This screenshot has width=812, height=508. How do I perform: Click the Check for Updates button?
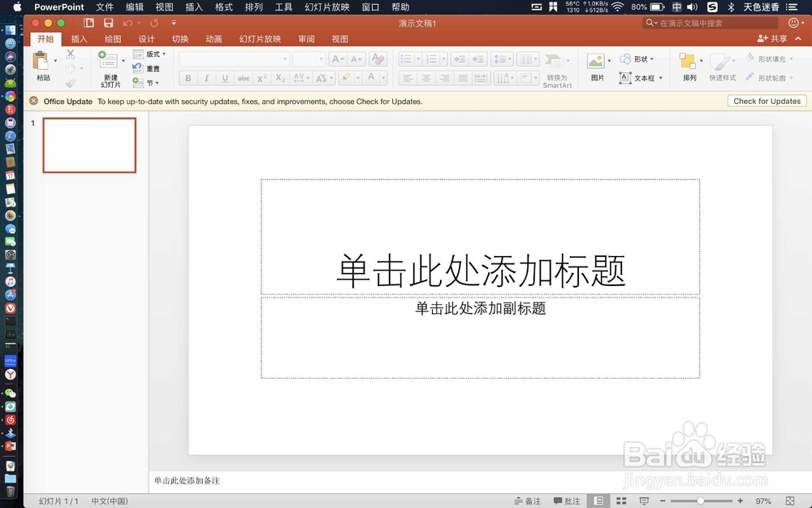(x=767, y=101)
